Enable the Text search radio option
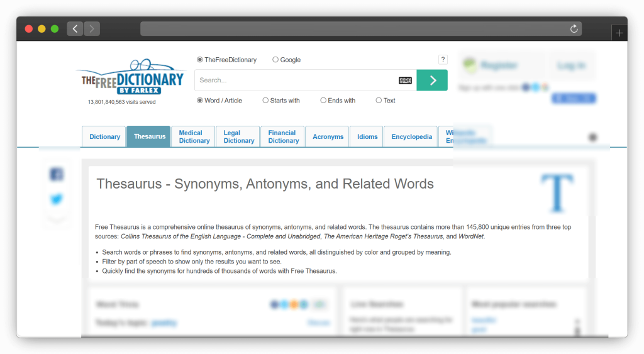 pos(379,101)
